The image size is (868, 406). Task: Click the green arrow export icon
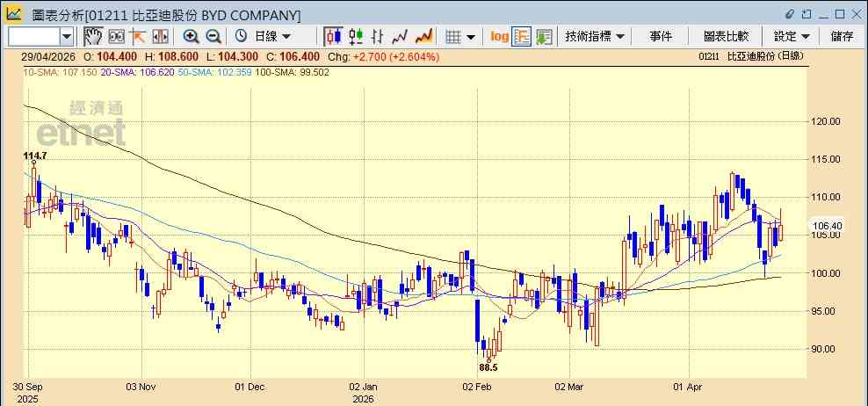point(544,37)
